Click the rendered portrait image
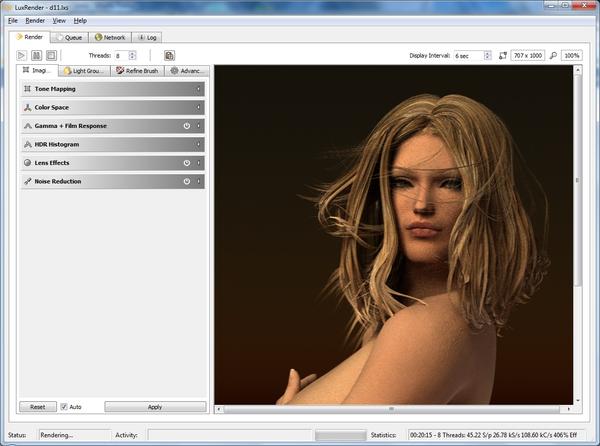 393,234
